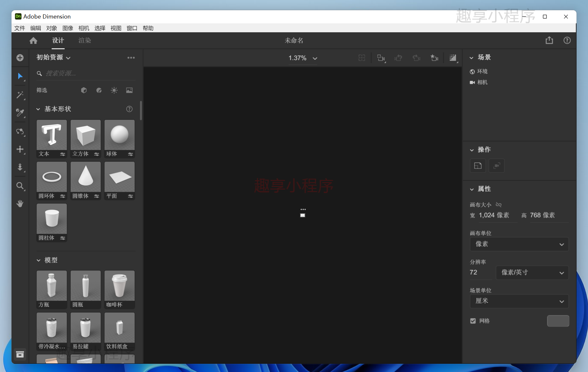Collapse the 属性 panel
Image resolution: width=588 pixels, height=372 pixels.
472,190
